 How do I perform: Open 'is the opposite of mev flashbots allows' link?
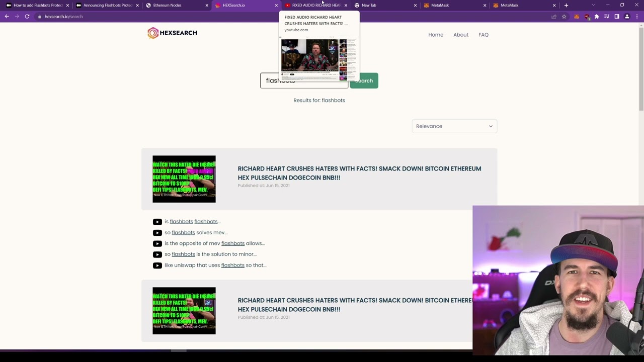point(214,243)
